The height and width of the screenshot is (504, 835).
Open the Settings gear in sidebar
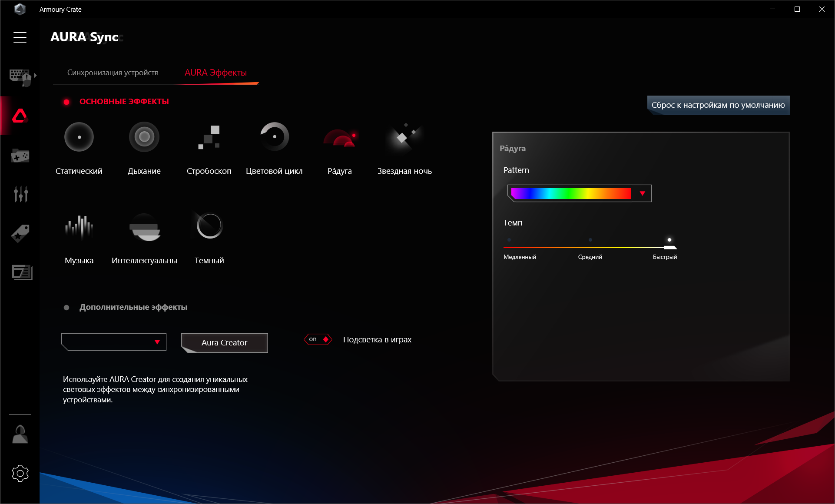(20, 473)
